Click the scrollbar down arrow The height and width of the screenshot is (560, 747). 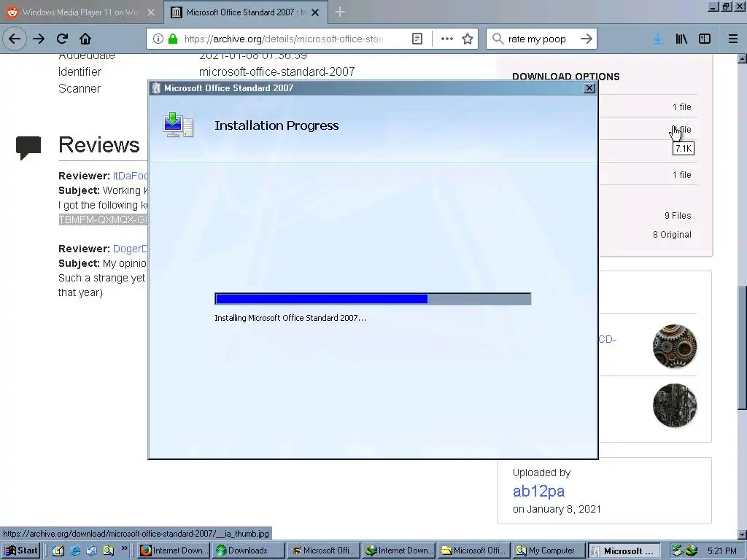pyautogui.click(x=742, y=534)
